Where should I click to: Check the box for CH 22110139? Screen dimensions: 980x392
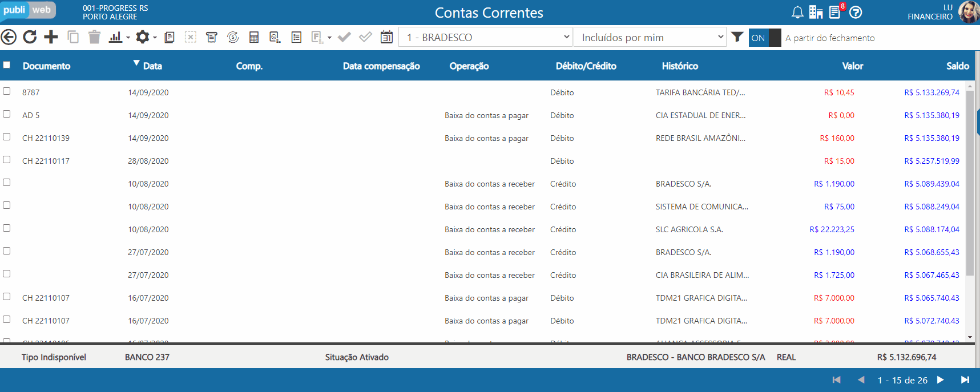point(7,137)
